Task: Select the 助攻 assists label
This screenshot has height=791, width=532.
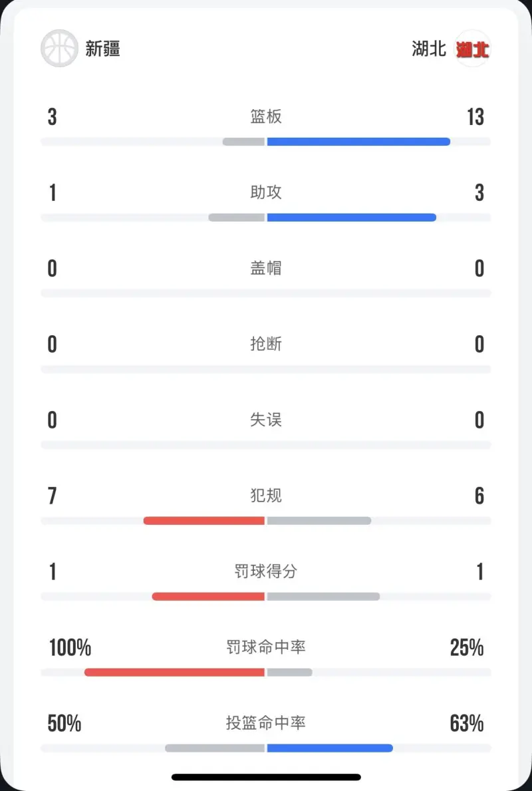Action: tap(266, 192)
